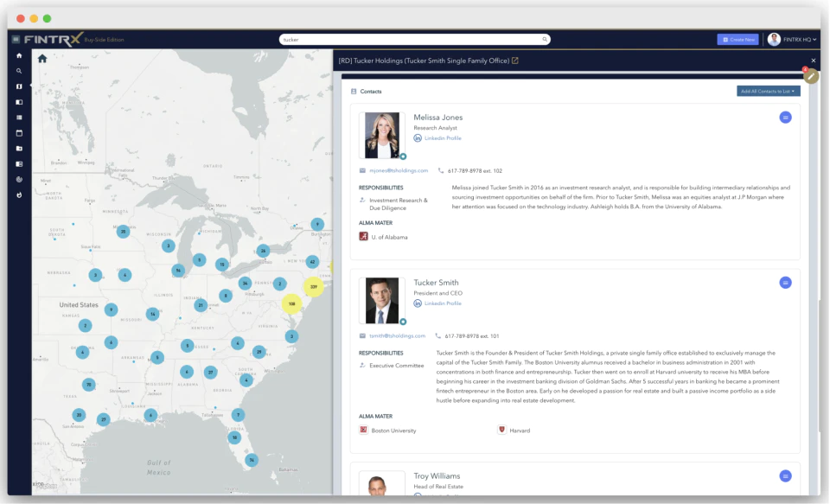Click the 7 cluster near Tallahassee
The height and width of the screenshot is (504, 830).
[239, 415]
